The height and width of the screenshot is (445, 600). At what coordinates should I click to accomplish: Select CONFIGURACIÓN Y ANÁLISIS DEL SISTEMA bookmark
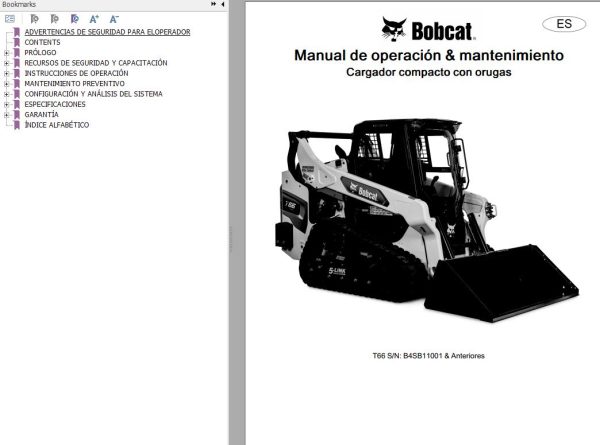93,94
